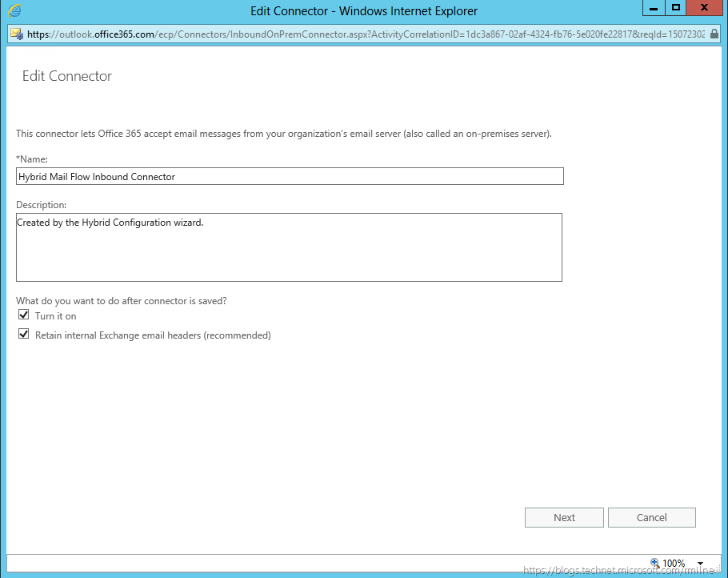Maximize the Edit Connector window
The width and height of the screenshot is (728, 578).
(x=676, y=8)
